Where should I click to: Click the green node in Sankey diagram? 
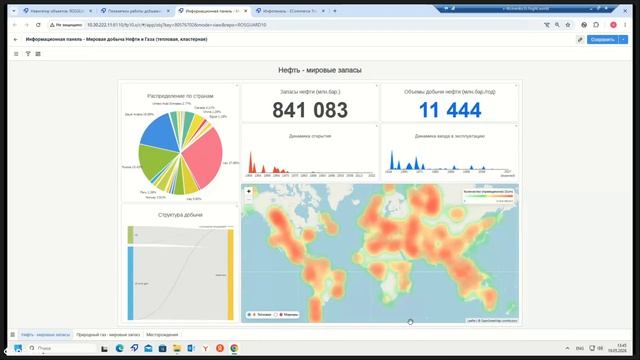(131, 235)
